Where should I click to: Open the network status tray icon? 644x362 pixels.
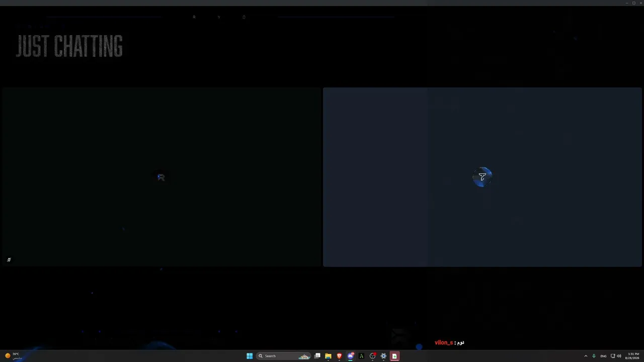point(613,356)
